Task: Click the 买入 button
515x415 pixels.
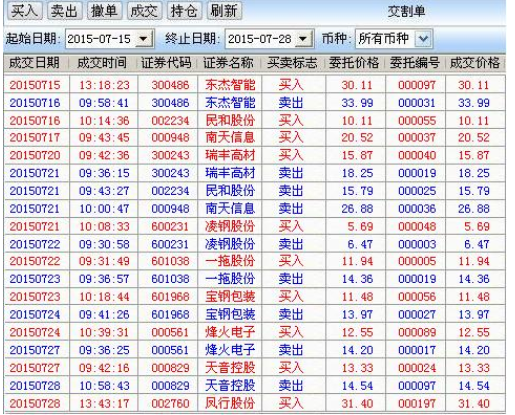Action: point(24,11)
